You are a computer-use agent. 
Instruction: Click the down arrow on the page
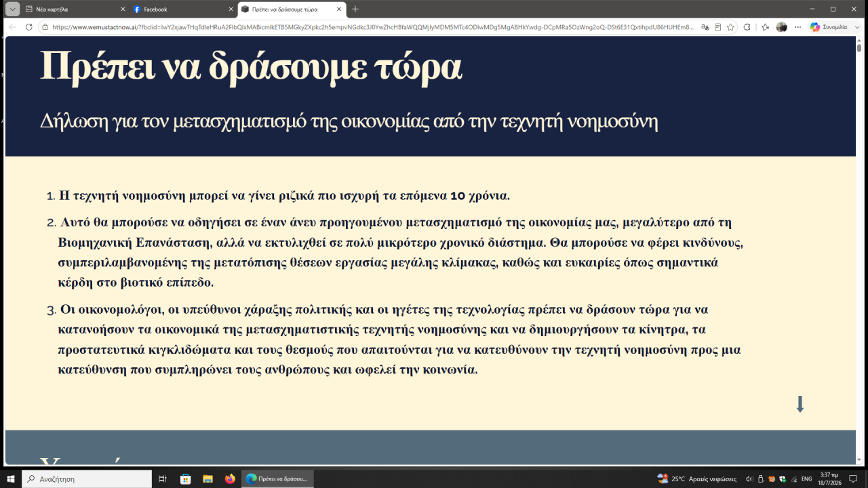(x=800, y=404)
